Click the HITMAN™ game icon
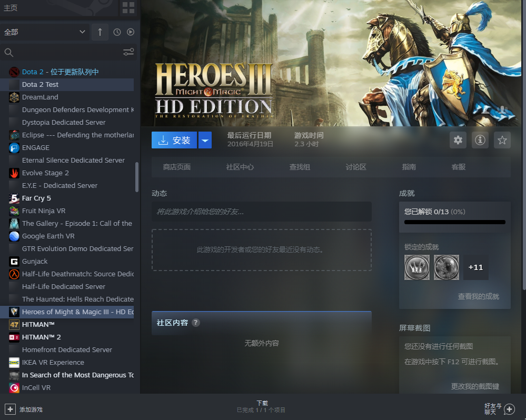The width and height of the screenshot is (526, 420). (14, 324)
